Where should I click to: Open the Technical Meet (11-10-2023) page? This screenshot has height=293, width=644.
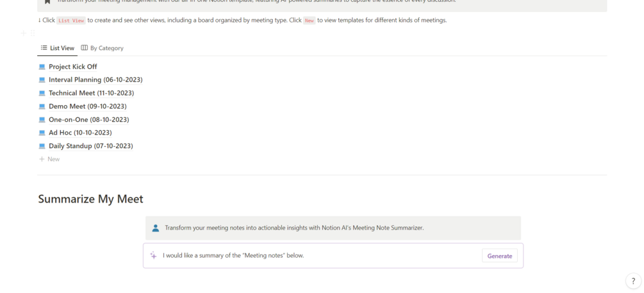point(91,93)
